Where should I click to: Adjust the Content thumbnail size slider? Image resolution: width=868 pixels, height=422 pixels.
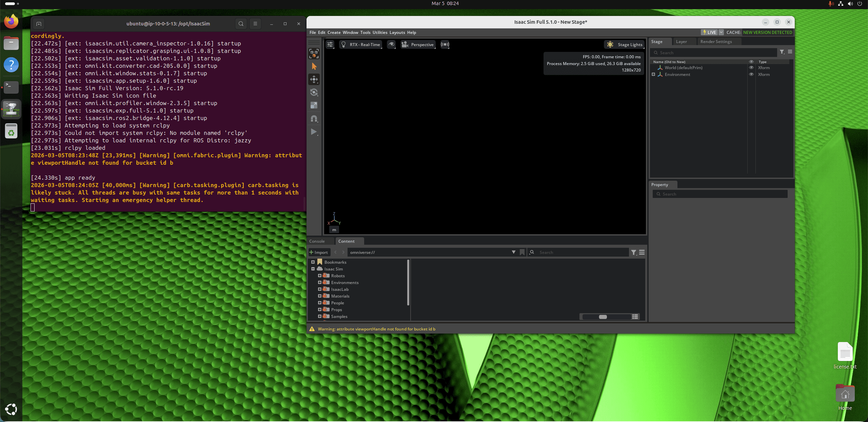click(x=603, y=317)
